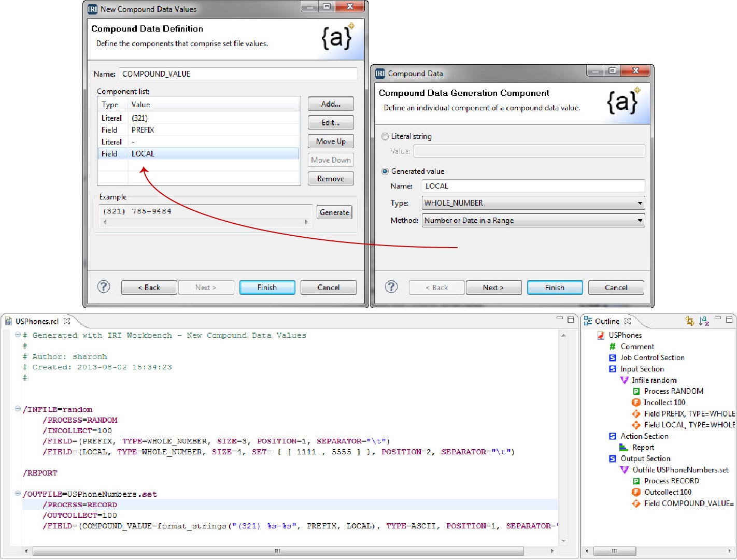
Task: Click Value column header in component list
Action: point(214,105)
